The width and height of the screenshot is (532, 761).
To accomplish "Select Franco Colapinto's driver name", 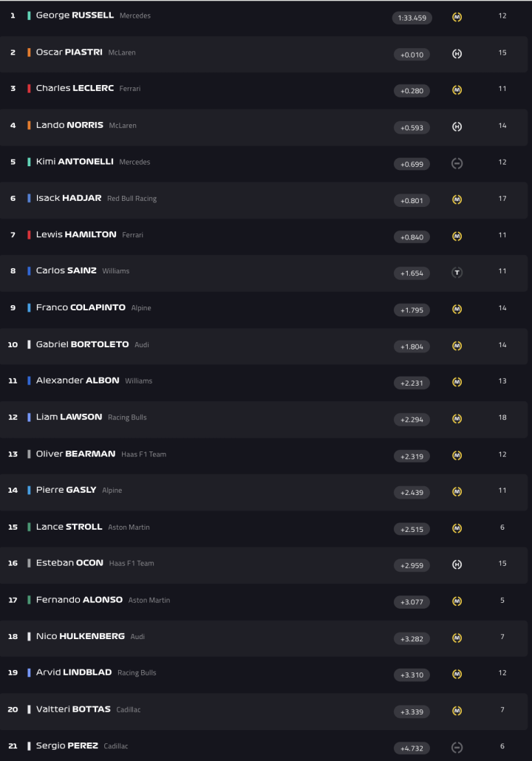I will click(81, 307).
